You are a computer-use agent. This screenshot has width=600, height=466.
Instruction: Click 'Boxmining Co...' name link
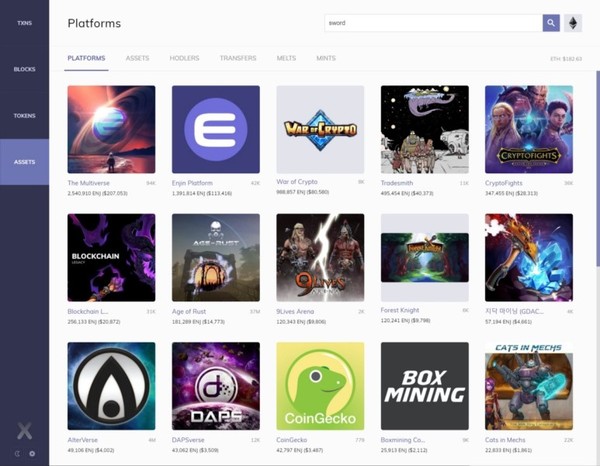[403, 440]
